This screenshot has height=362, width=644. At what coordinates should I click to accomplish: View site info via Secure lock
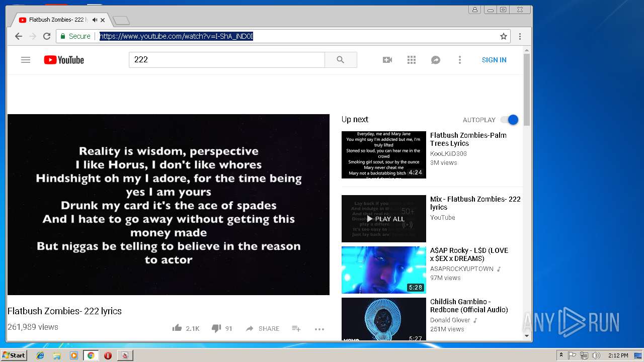point(75,36)
